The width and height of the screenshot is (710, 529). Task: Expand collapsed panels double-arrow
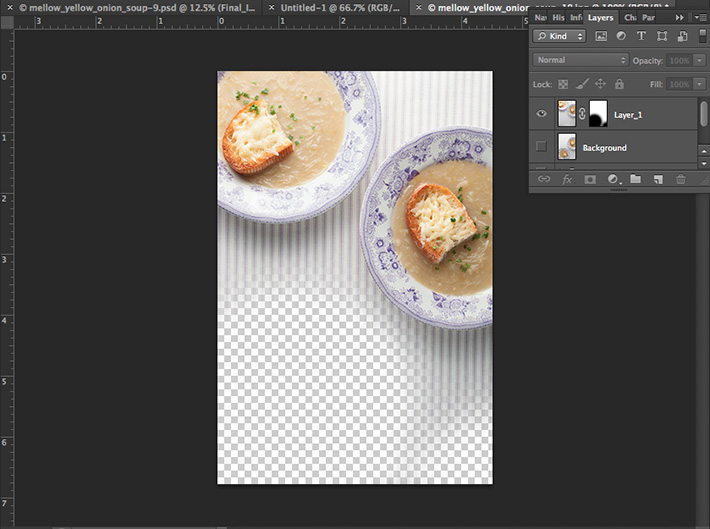[x=679, y=17]
